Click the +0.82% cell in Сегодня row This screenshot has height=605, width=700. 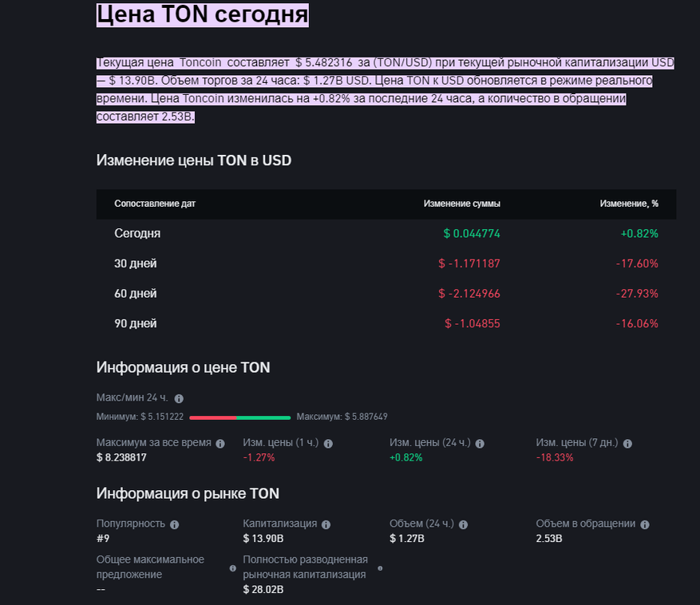(639, 234)
